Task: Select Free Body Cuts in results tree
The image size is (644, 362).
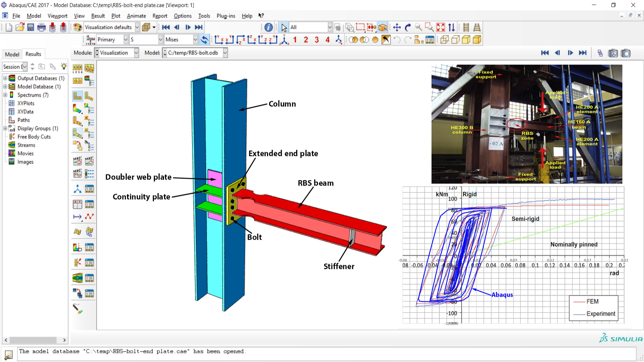Action: click(34, 137)
